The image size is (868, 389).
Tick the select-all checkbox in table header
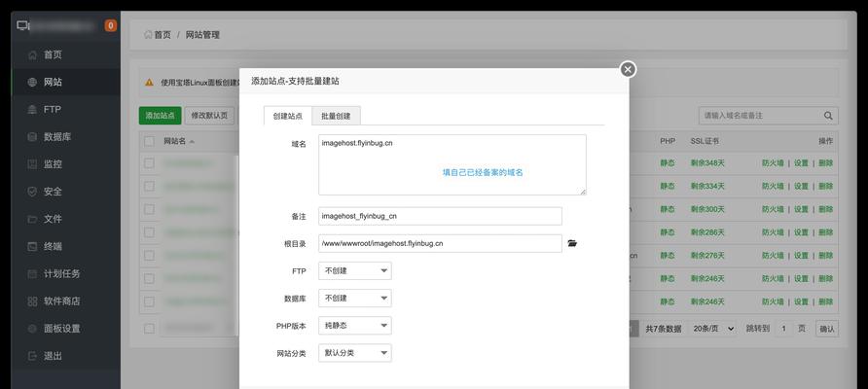pyautogui.click(x=149, y=141)
